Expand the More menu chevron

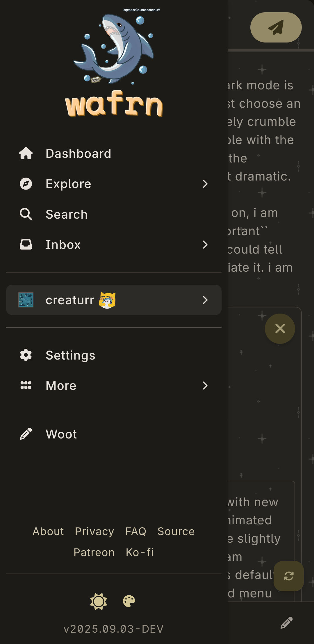(x=205, y=385)
